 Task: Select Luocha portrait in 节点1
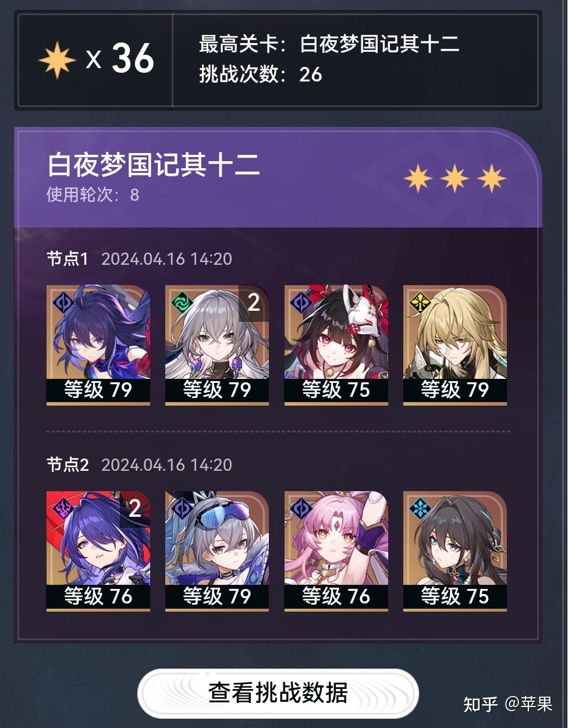(455, 345)
